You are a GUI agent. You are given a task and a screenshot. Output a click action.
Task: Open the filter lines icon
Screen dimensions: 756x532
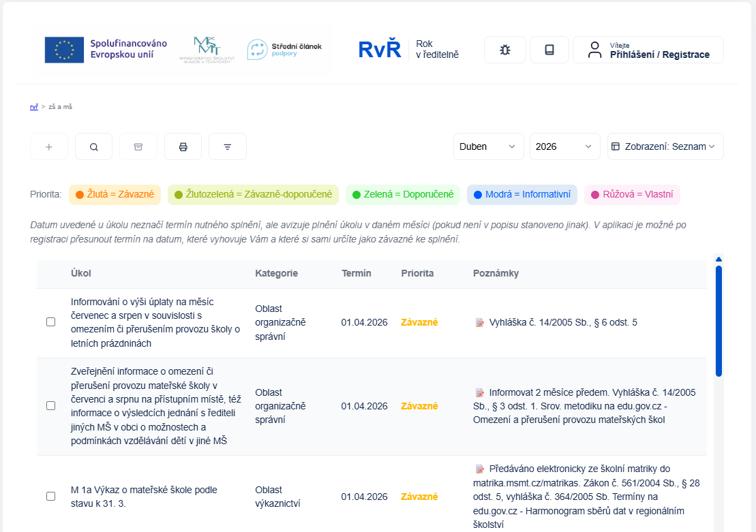(228, 146)
